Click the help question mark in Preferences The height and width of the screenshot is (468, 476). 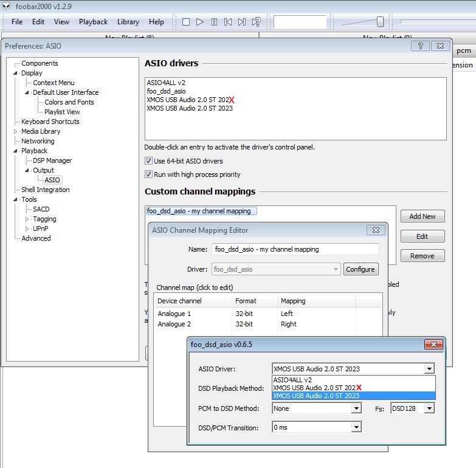[421, 46]
